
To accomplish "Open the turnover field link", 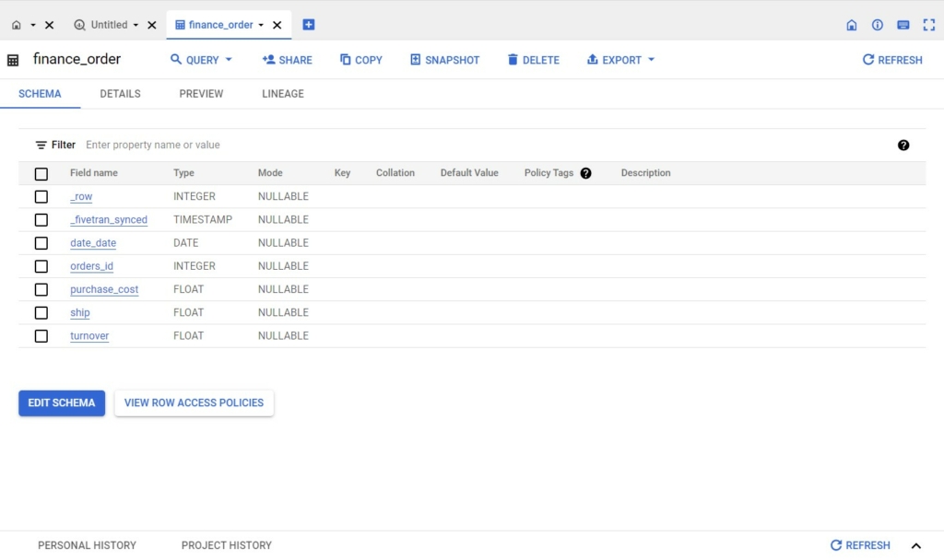I will click(89, 336).
